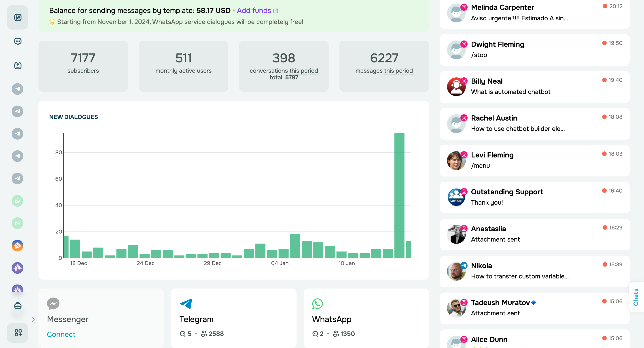Image resolution: width=644 pixels, height=348 pixels.
Task: Click the Add funds link
Action: [254, 11]
